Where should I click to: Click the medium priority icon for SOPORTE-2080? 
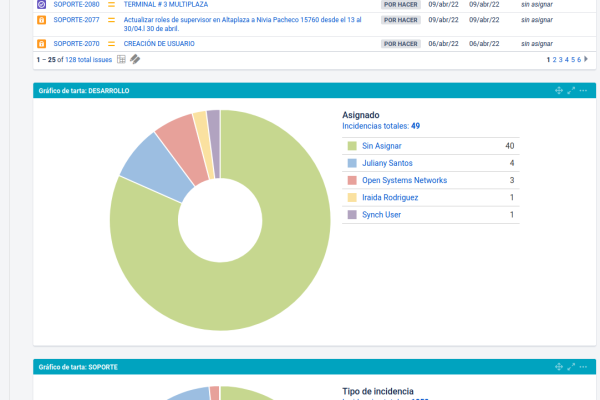click(x=112, y=4)
